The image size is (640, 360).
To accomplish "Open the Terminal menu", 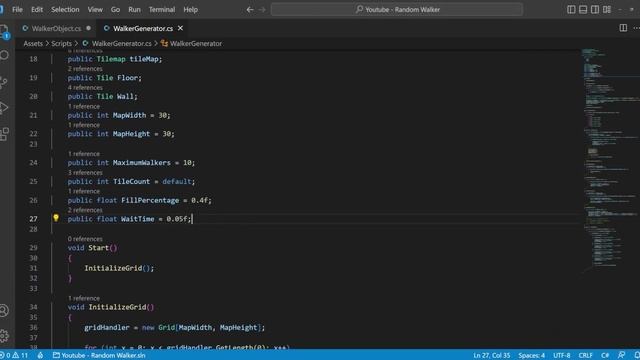I will (x=162, y=9).
